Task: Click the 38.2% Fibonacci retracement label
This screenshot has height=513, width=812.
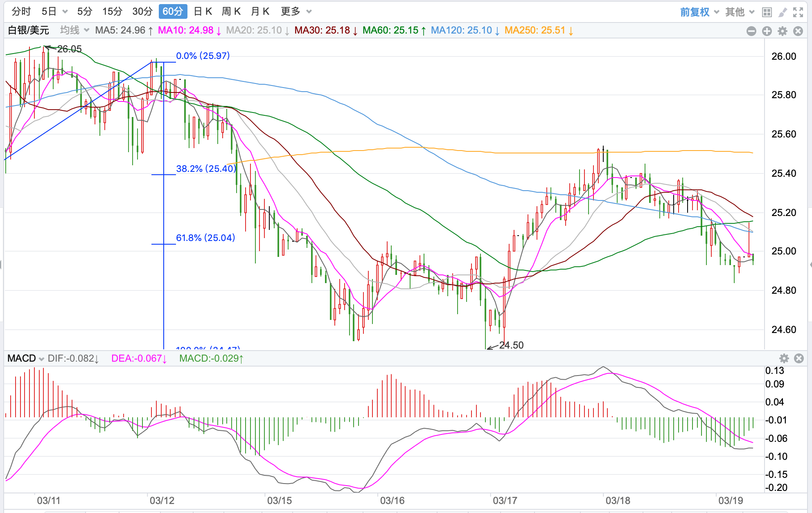Action: pyautogui.click(x=206, y=169)
